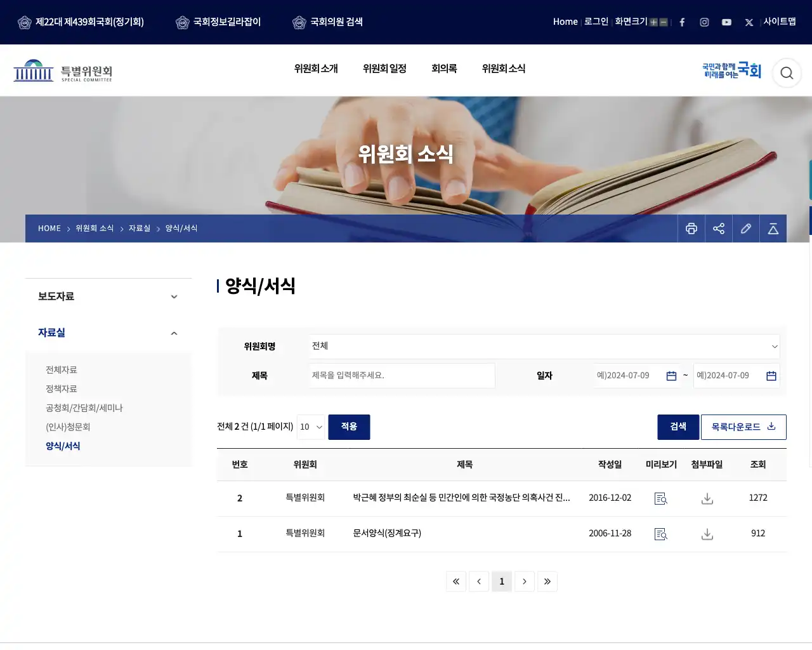The height and width of the screenshot is (650, 812).
Task: Go to the first page double arrow
Action: 456,581
